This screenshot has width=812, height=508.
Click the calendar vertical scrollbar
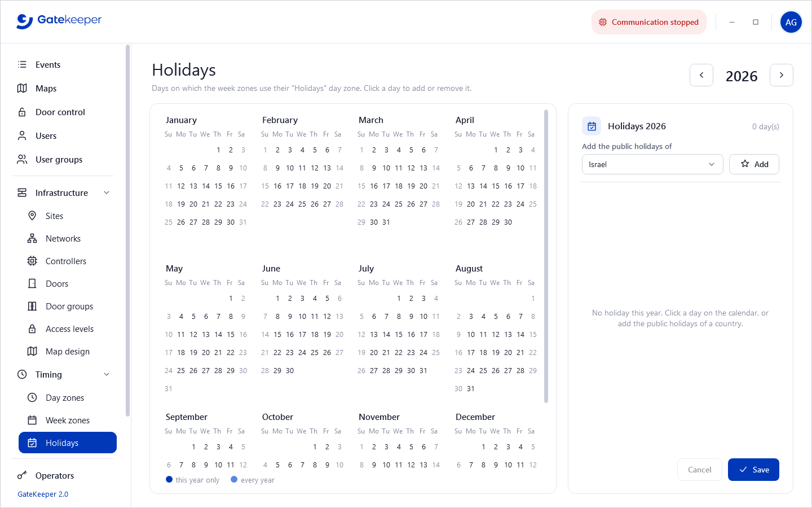click(x=546, y=256)
